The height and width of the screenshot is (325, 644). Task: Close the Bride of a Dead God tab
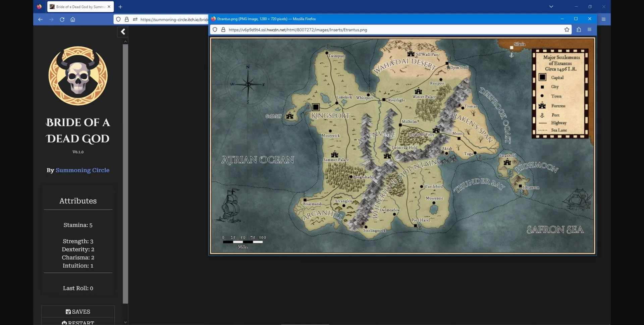(109, 7)
